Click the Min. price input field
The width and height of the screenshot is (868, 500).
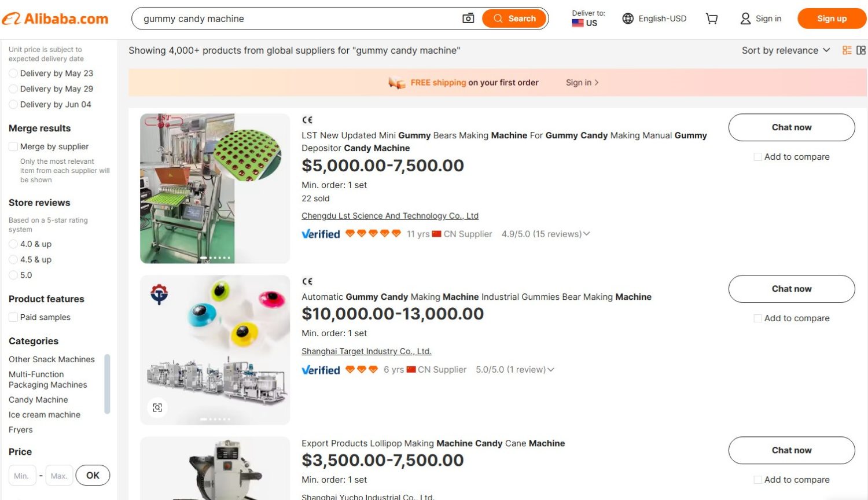[x=22, y=476]
